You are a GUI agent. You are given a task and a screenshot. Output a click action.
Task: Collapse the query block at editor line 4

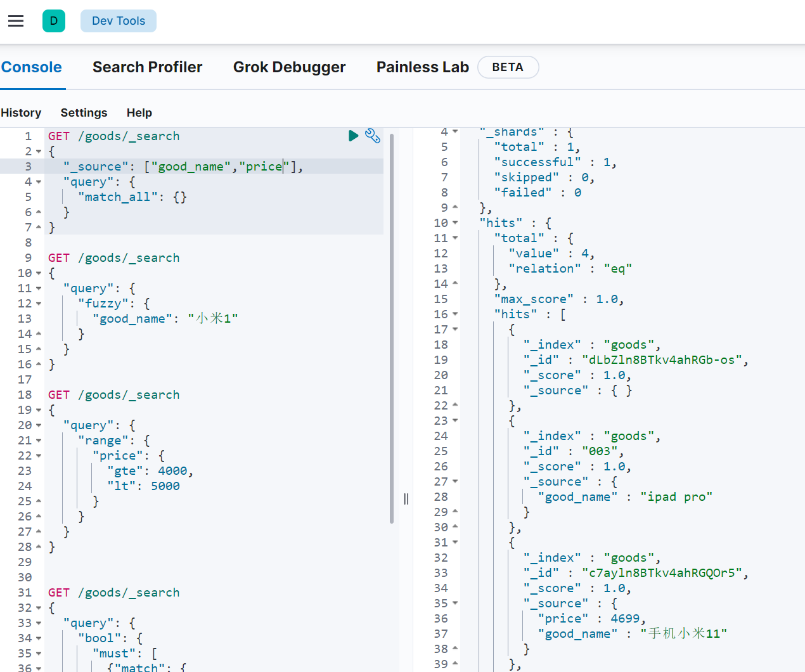(39, 182)
